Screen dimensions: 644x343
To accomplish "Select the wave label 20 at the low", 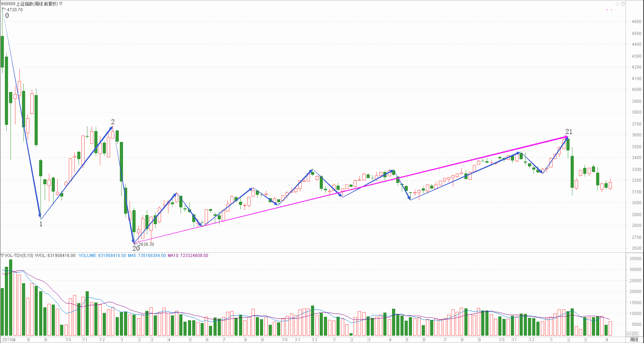I will click(136, 249).
